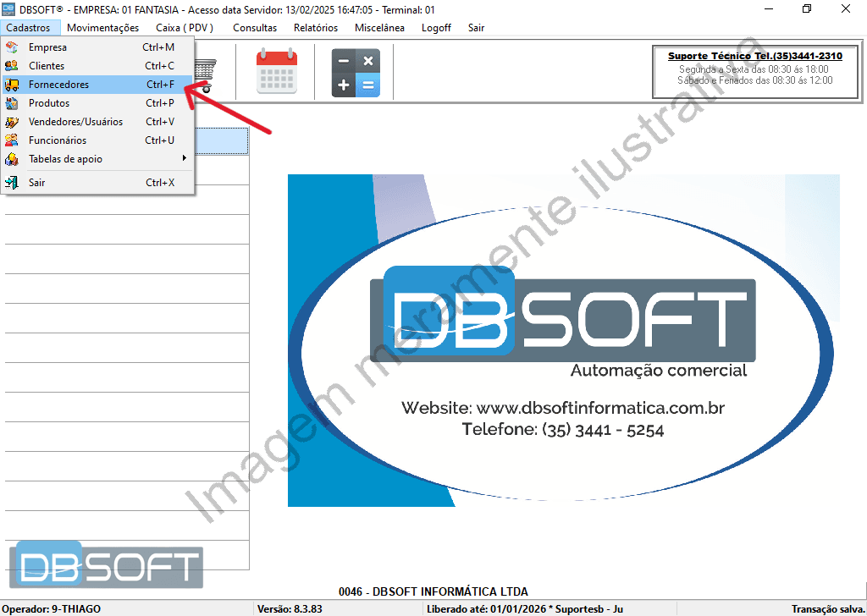Open the Consultas menu
Screen dimensions: 867x616
pos(255,28)
